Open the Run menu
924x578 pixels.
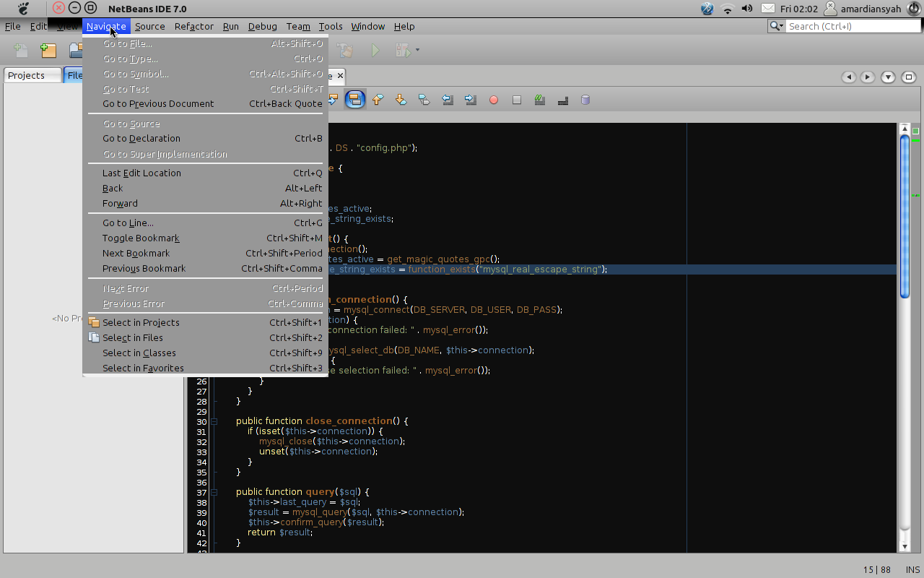(x=231, y=26)
